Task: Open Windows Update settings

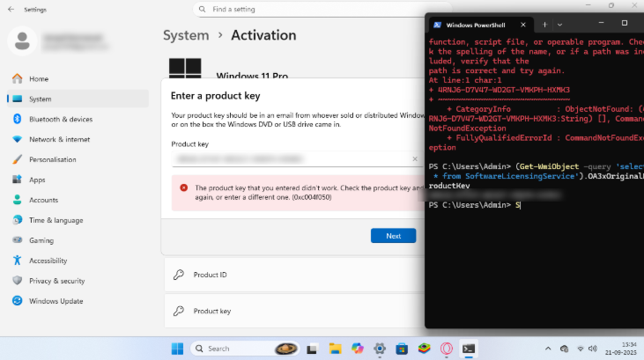Action: pyautogui.click(x=78, y=301)
